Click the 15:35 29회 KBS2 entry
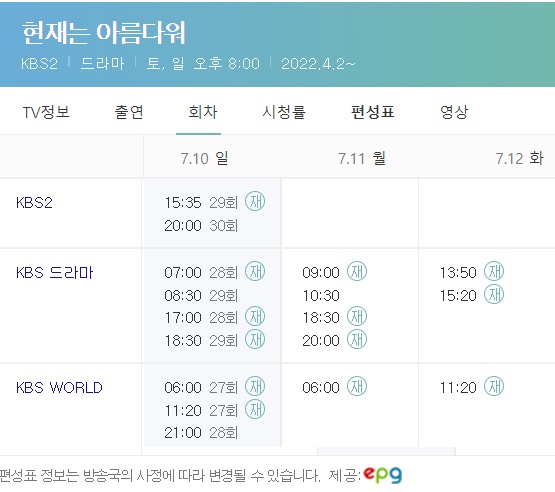The width and height of the screenshot is (555, 492). pyautogui.click(x=201, y=203)
